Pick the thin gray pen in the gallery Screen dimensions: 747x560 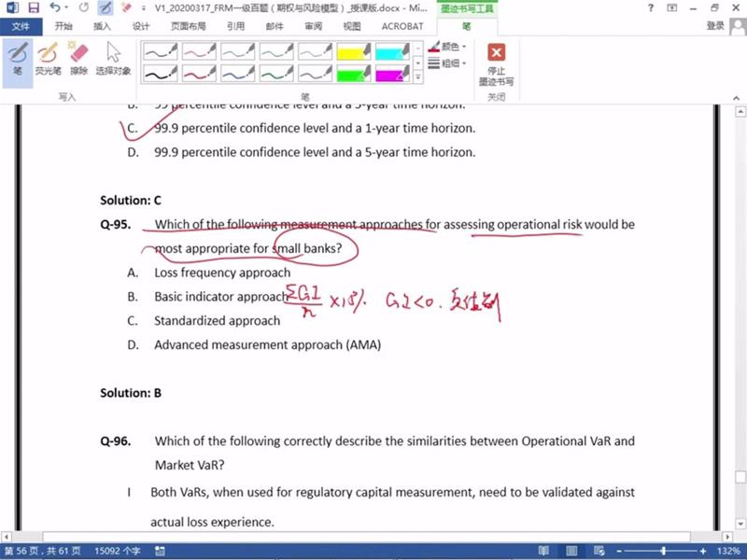coord(315,51)
